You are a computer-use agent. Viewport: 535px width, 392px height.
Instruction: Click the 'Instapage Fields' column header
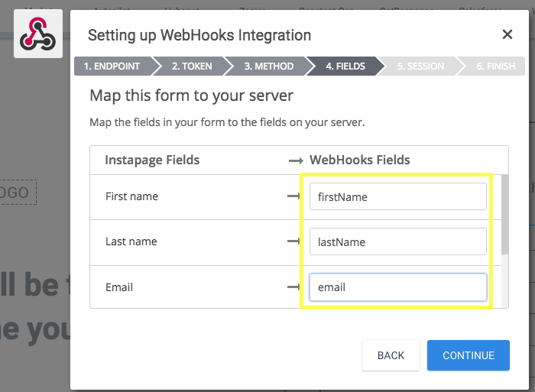[152, 160]
